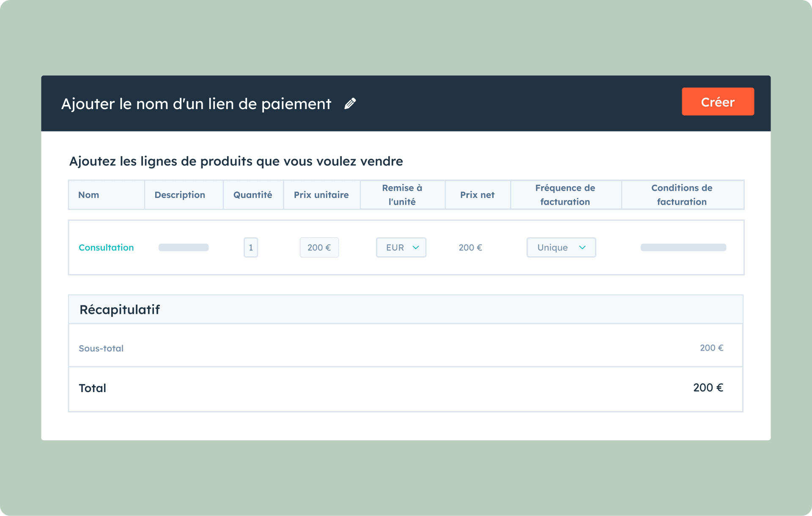Viewport: 812px width, 516px height.
Task: Click the payment link name title text
Action: [196, 104]
